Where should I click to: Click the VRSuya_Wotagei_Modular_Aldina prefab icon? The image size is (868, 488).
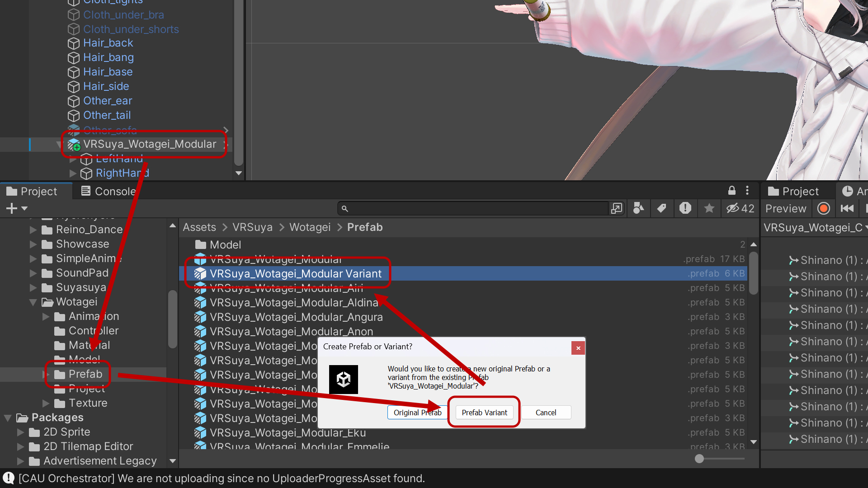click(x=200, y=303)
